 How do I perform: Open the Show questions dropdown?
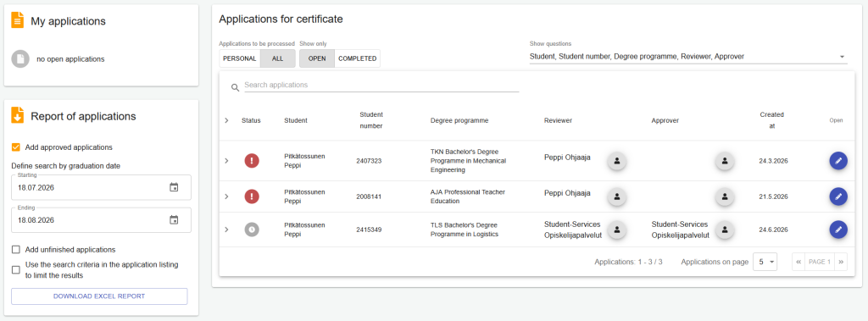[x=688, y=57]
